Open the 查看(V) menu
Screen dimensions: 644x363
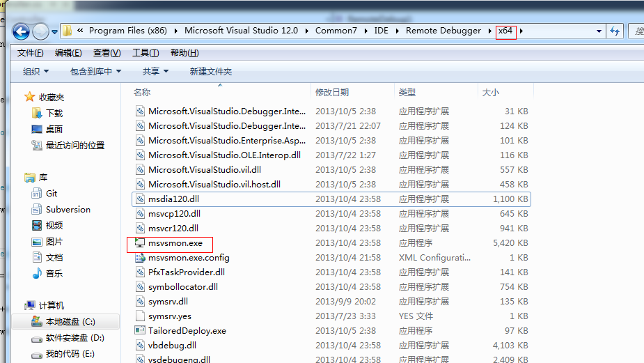pyautogui.click(x=107, y=53)
